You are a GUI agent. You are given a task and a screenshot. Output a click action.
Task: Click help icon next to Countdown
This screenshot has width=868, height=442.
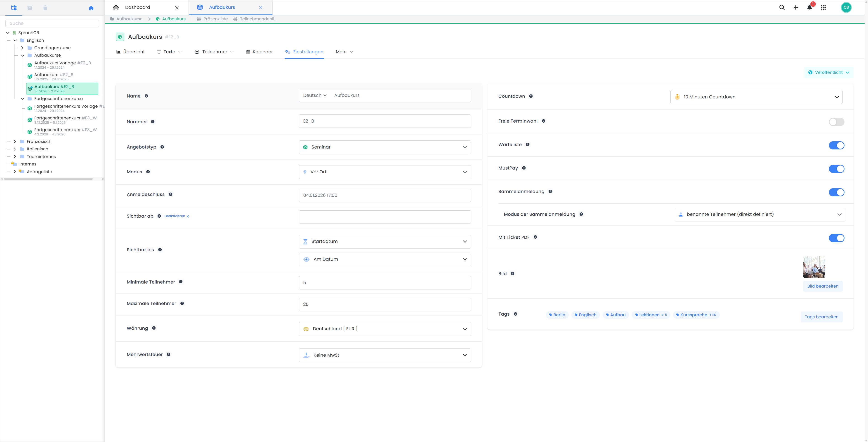tap(531, 96)
